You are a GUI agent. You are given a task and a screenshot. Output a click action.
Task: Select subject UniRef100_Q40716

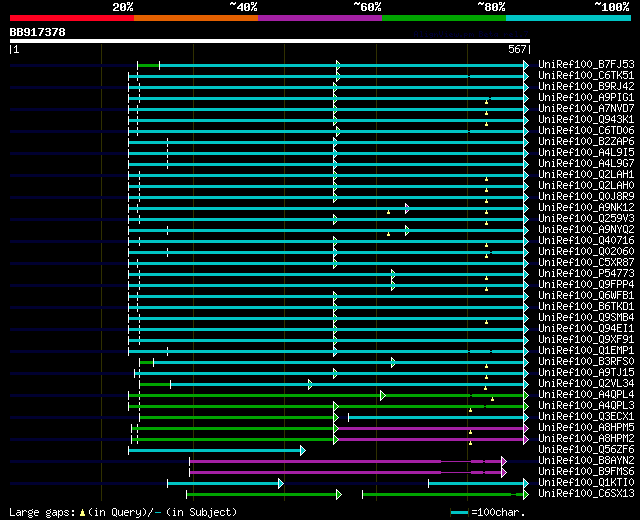coord(586,241)
